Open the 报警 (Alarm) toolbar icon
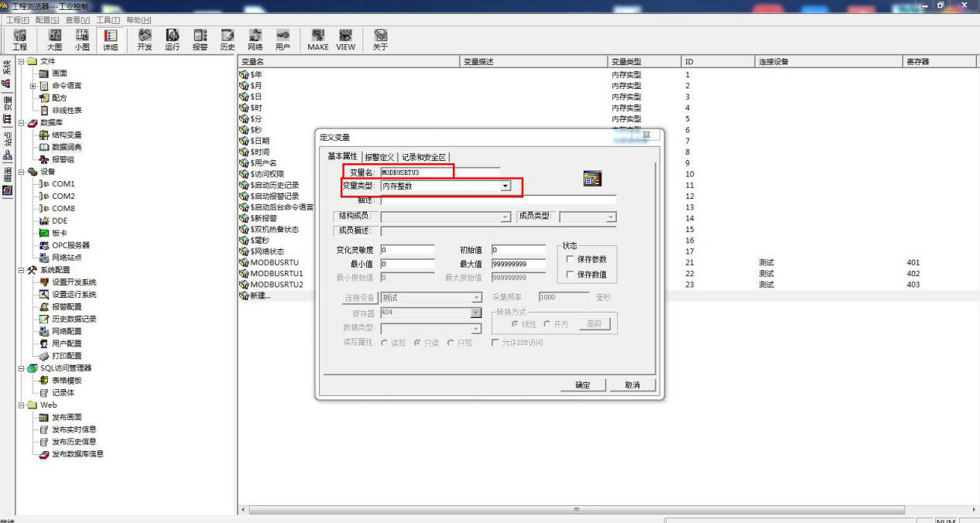The image size is (980, 523). (x=200, y=39)
